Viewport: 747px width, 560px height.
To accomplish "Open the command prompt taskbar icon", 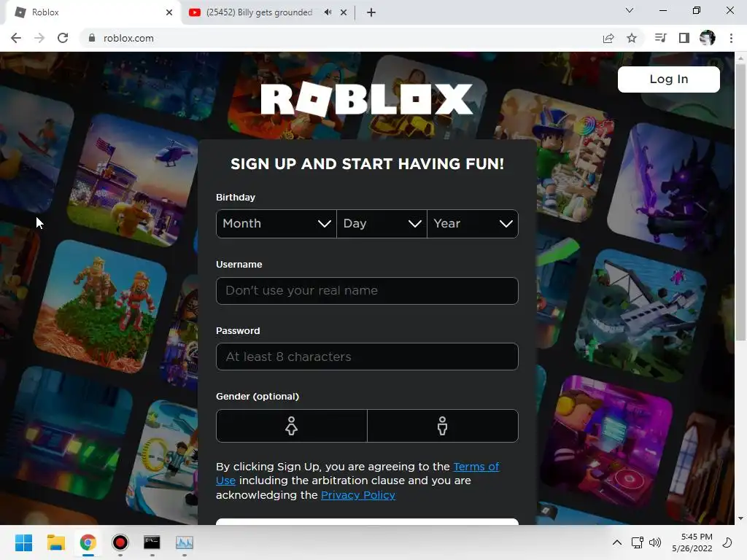I will coord(152,542).
